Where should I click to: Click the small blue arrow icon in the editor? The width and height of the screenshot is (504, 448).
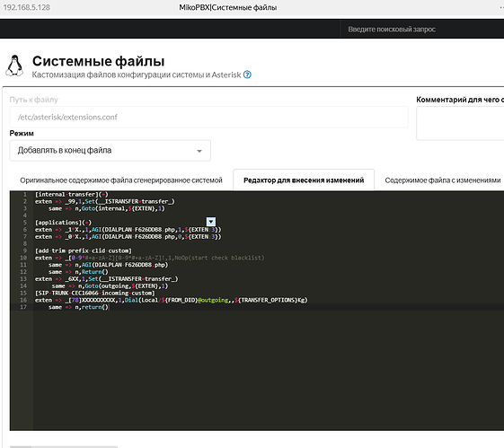click(x=211, y=222)
